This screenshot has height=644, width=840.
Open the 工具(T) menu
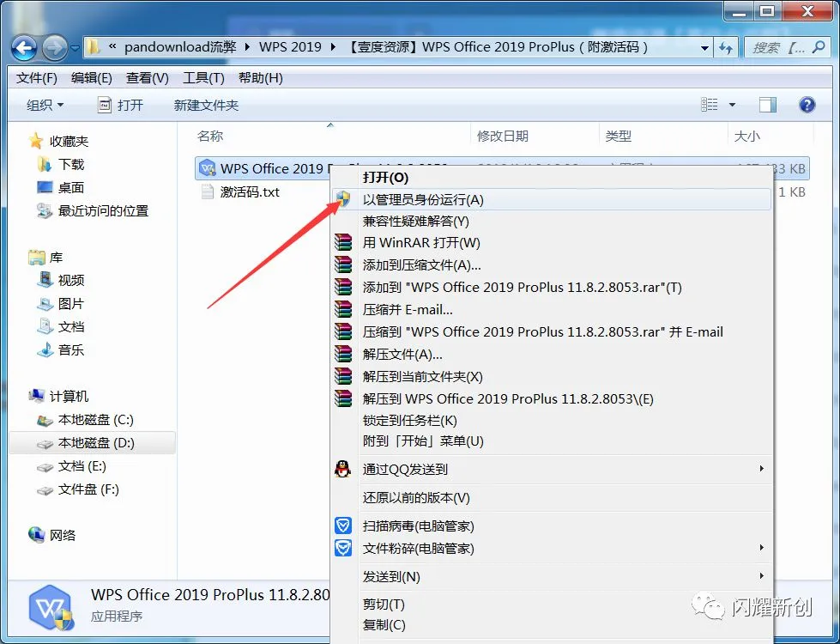[203, 78]
